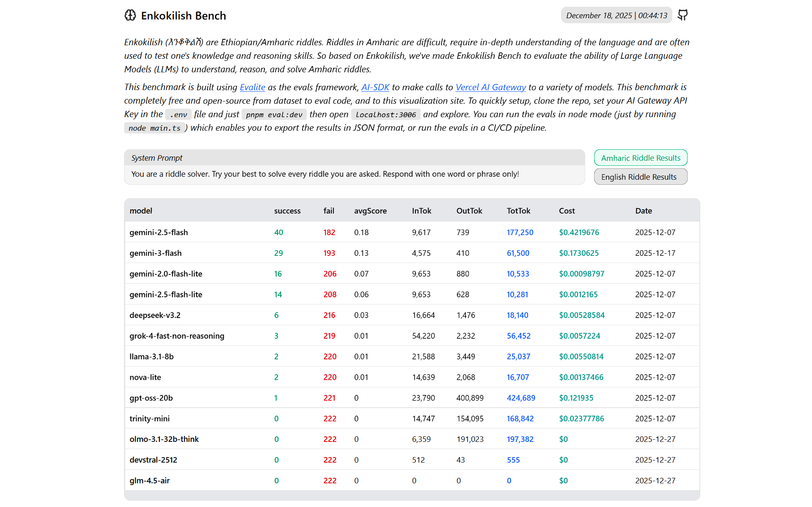
Task: Switch to Amharic Riddle Results
Action: 640,158
